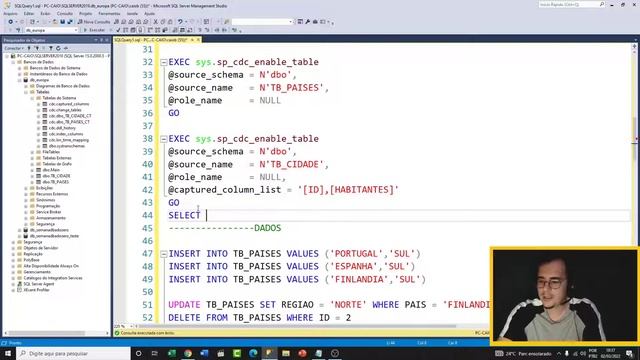
Task: Click the Parse checkmark icon
Action: [118, 30]
